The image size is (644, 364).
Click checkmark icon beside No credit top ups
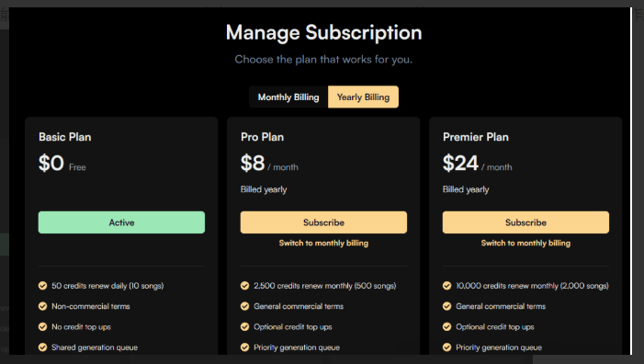coord(42,326)
